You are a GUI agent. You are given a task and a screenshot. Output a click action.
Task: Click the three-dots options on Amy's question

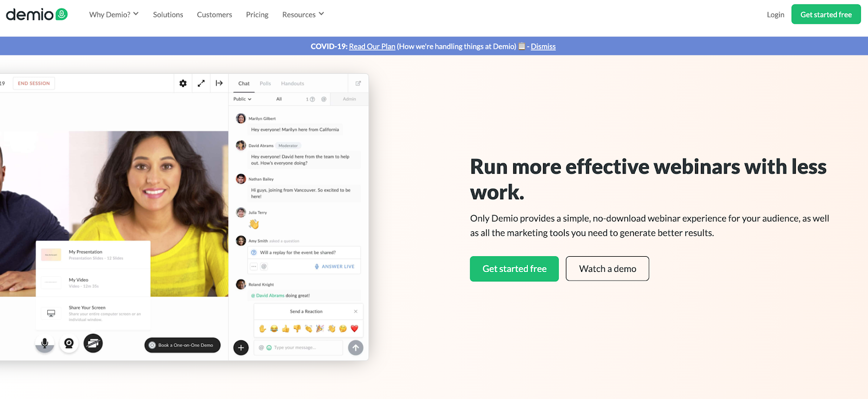254,267
